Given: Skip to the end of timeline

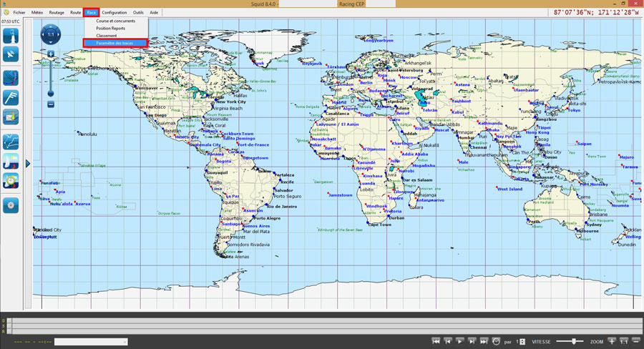Looking at the screenshot, I should [484, 342].
